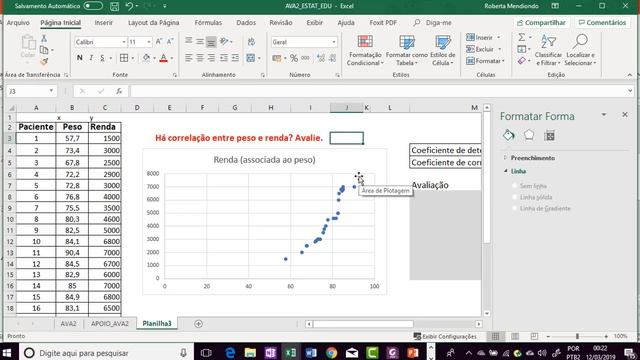Open Classificar e Filtrar menu
Viewport: 640px width, 360px height.
click(548, 51)
